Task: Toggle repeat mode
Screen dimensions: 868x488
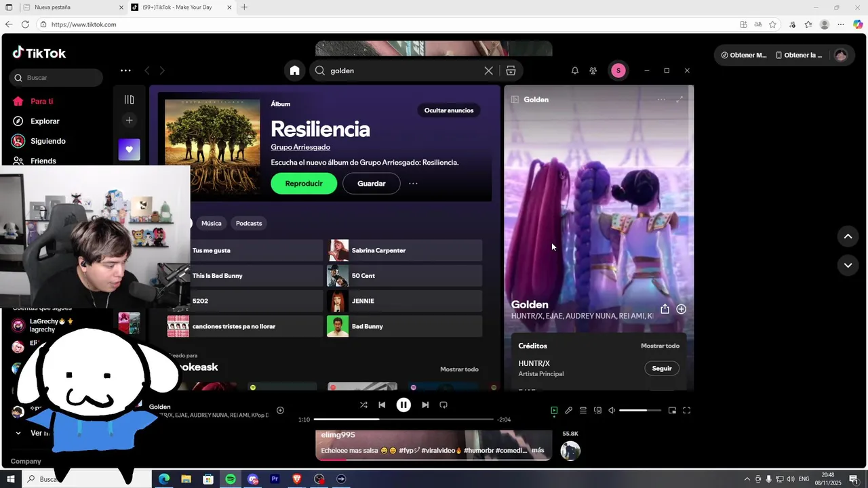Action: [x=443, y=405]
